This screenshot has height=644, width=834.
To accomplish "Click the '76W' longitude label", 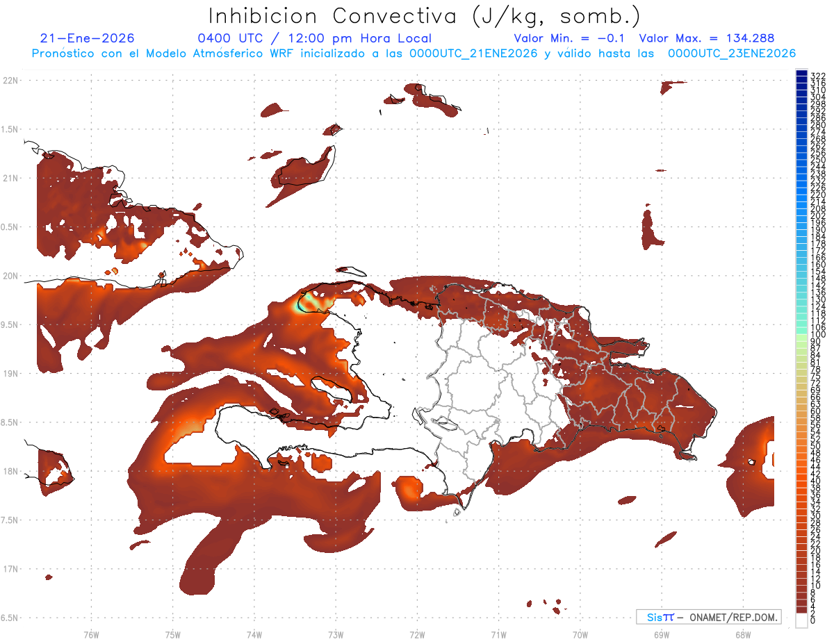I will (91, 634).
